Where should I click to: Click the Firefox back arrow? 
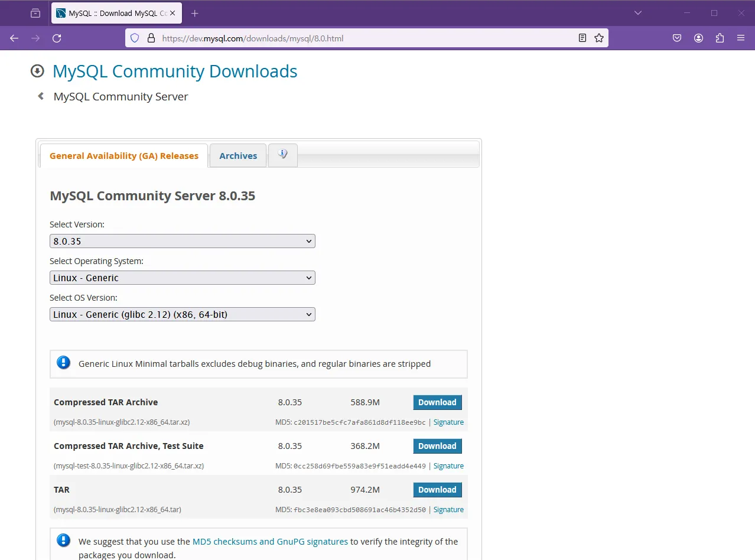click(x=14, y=38)
